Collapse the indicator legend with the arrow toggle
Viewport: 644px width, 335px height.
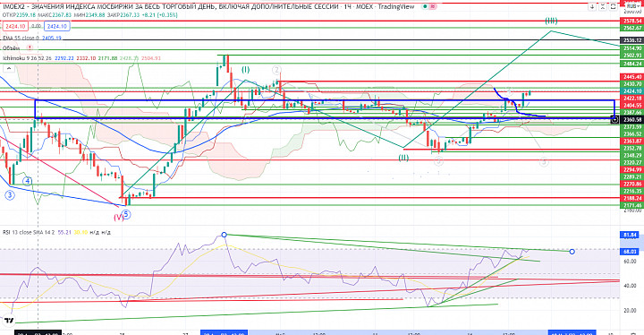[x=8, y=68]
